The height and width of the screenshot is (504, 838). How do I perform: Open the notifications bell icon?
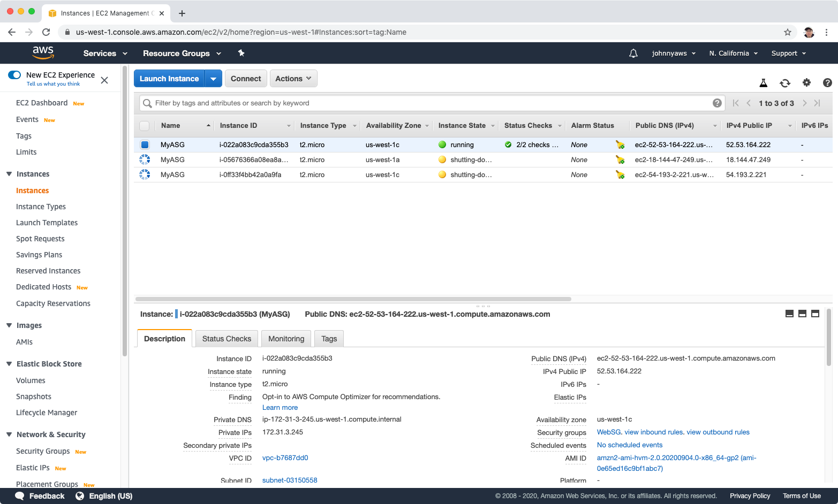point(633,53)
